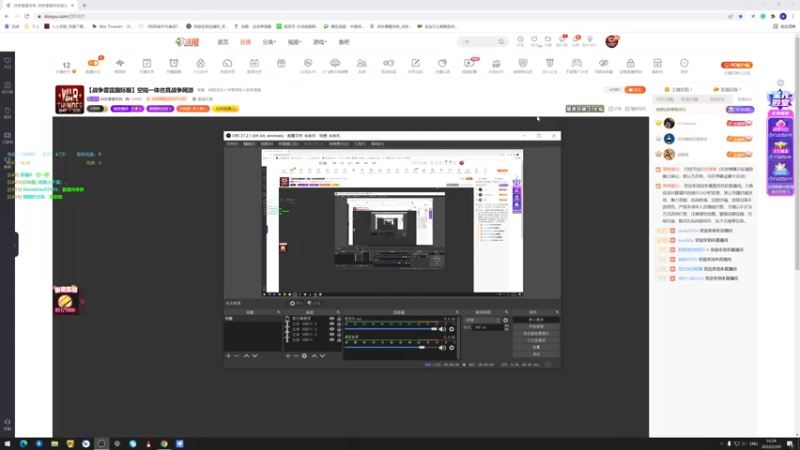
Task: Click the orange PC客户端 button
Action: [737, 65]
